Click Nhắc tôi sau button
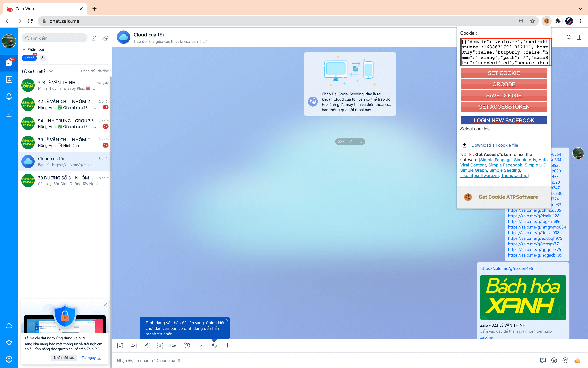Screen dimensions: 588x368 pyautogui.click(x=64, y=357)
